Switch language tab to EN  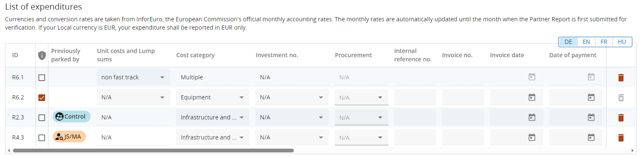click(x=586, y=42)
